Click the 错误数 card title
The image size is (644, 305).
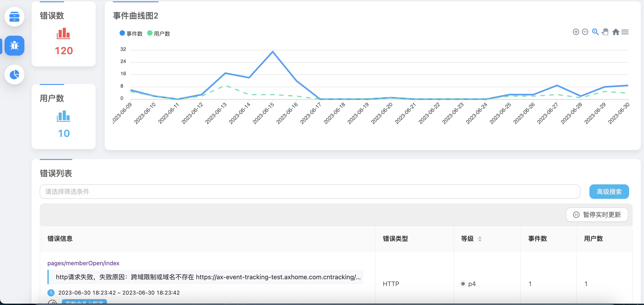(52, 16)
